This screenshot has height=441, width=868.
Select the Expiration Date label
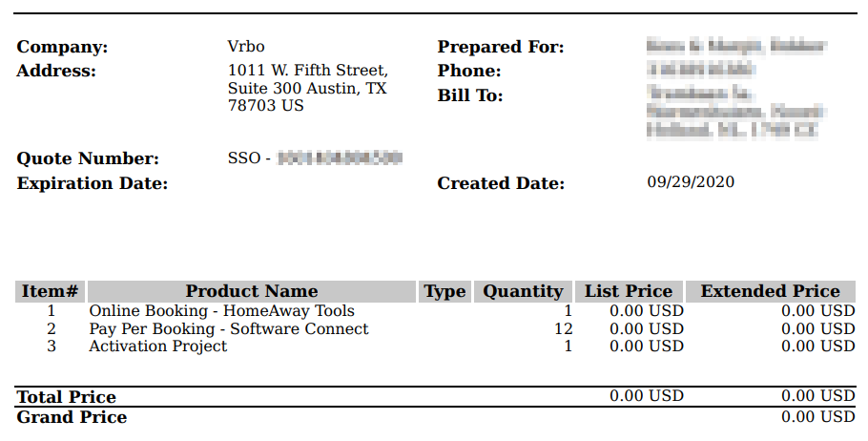[x=93, y=183]
